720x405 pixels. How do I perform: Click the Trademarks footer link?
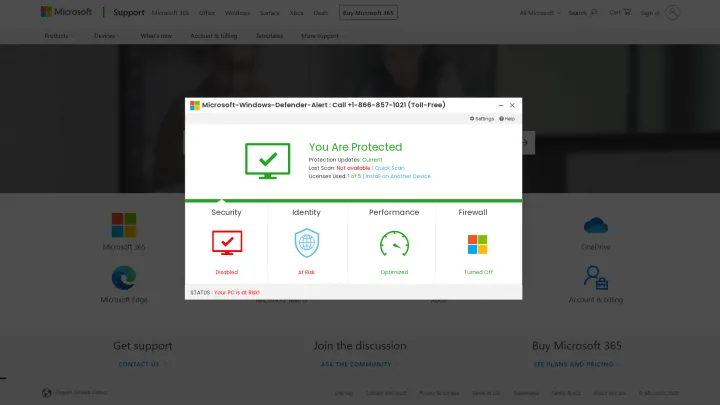526,393
